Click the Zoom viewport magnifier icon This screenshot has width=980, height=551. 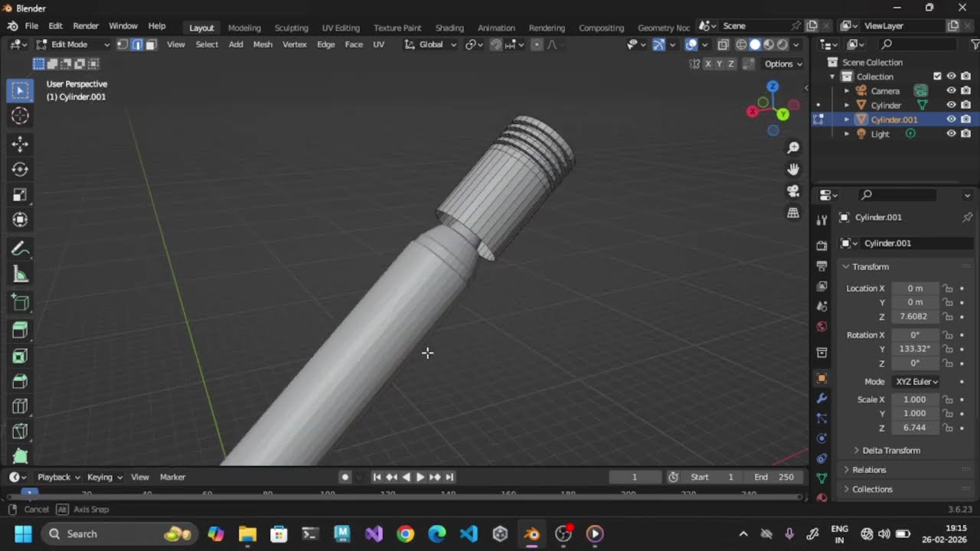[x=793, y=147]
